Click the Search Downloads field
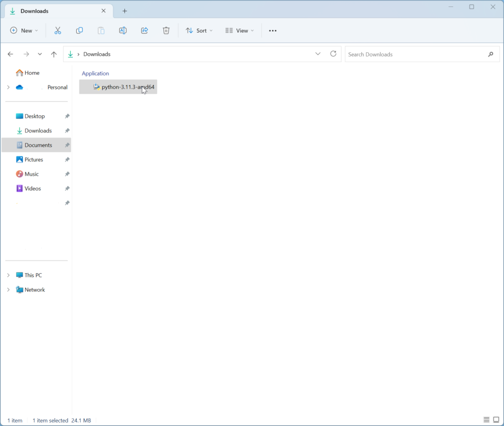The width and height of the screenshot is (504, 426). click(x=422, y=54)
